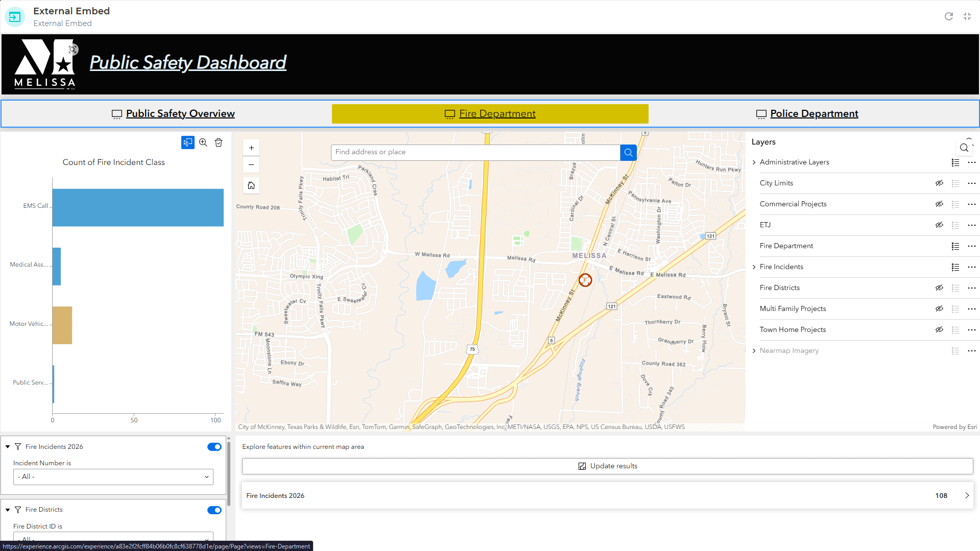
Task: Expand the Fire Incidents layer group
Action: click(x=754, y=267)
